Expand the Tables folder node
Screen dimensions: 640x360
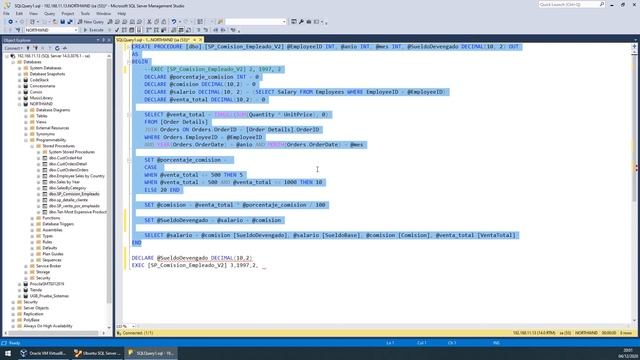tap(26, 116)
